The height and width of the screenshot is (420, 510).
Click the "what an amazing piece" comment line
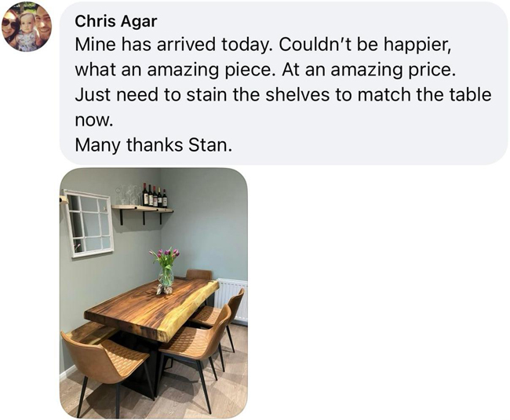(x=265, y=70)
